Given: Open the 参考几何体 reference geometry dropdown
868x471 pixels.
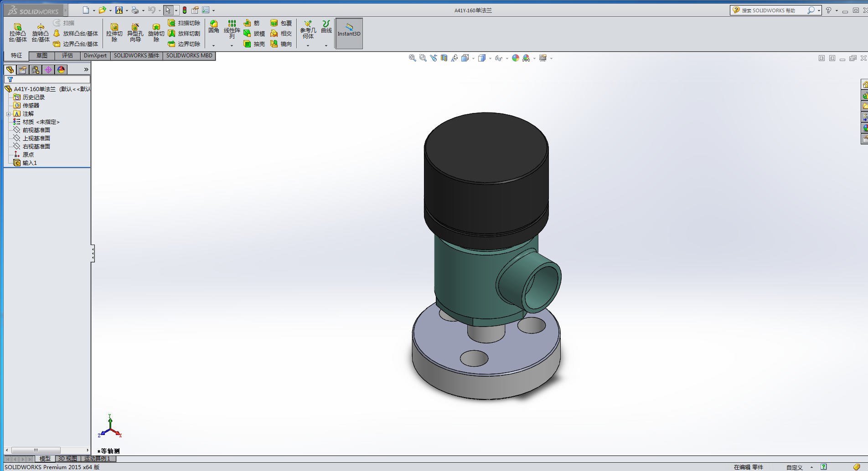Looking at the screenshot, I should pyautogui.click(x=308, y=46).
